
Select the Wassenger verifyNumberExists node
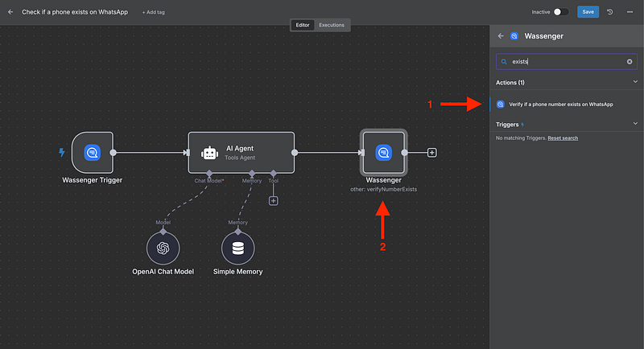[x=383, y=152]
